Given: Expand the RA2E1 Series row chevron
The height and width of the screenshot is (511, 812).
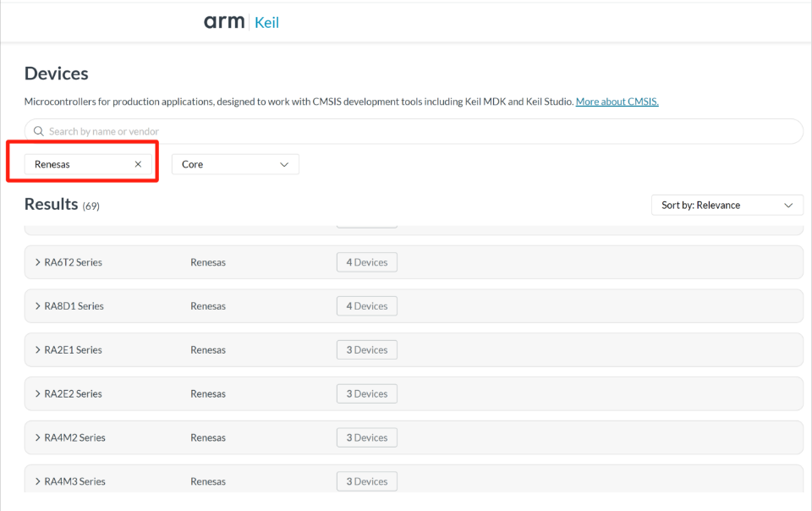Looking at the screenshot, I should pos(37,349).
